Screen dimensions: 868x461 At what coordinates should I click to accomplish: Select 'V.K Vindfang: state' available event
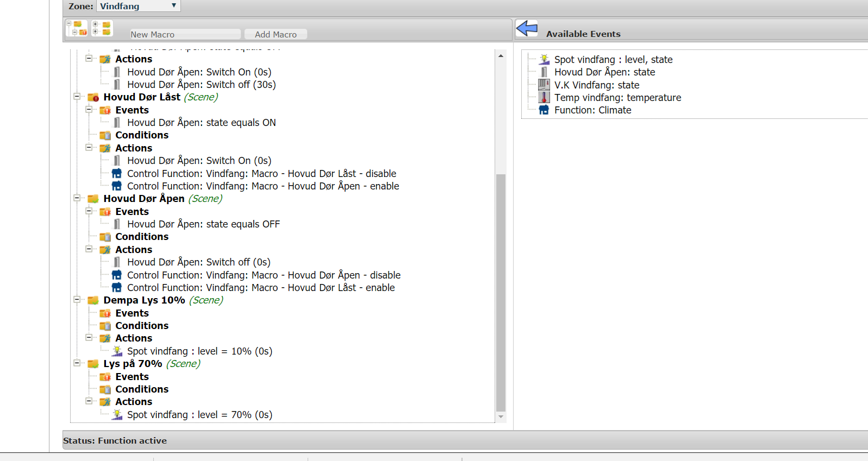click(597, 85)
